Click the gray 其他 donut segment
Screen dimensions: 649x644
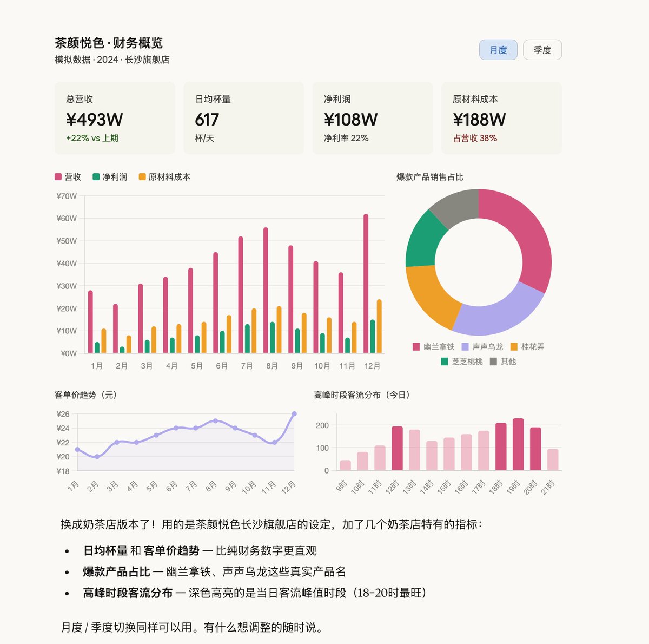[x=457, y=206]
